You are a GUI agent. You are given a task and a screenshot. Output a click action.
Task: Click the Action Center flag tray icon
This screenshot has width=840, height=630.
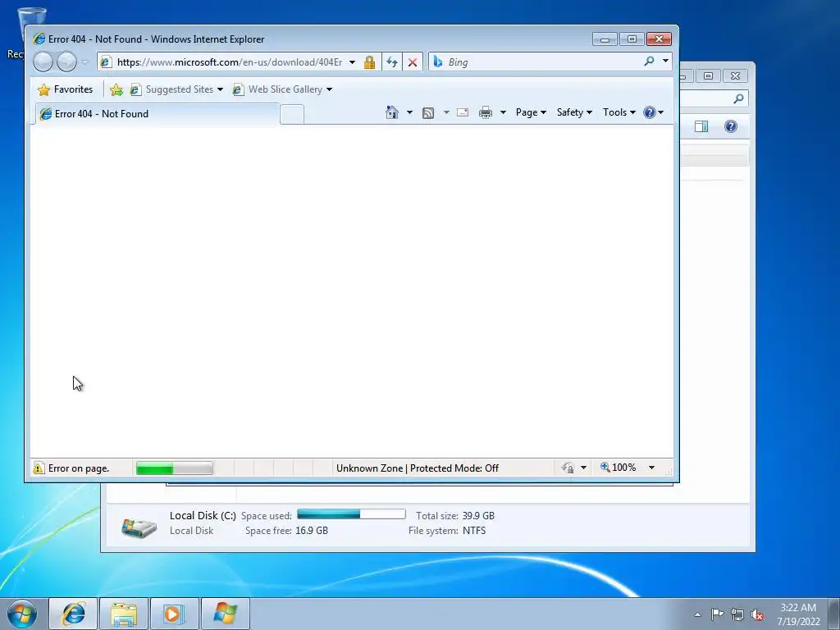717,614
